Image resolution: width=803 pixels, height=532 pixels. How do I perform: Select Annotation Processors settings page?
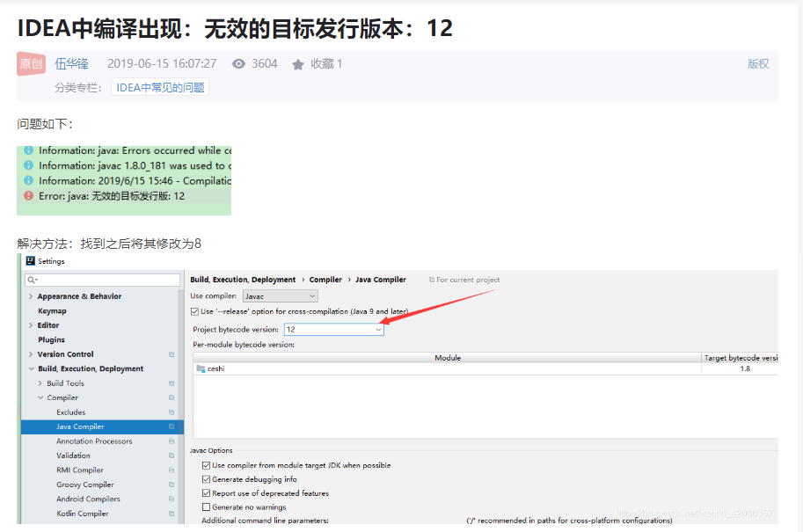click(94, 441)
